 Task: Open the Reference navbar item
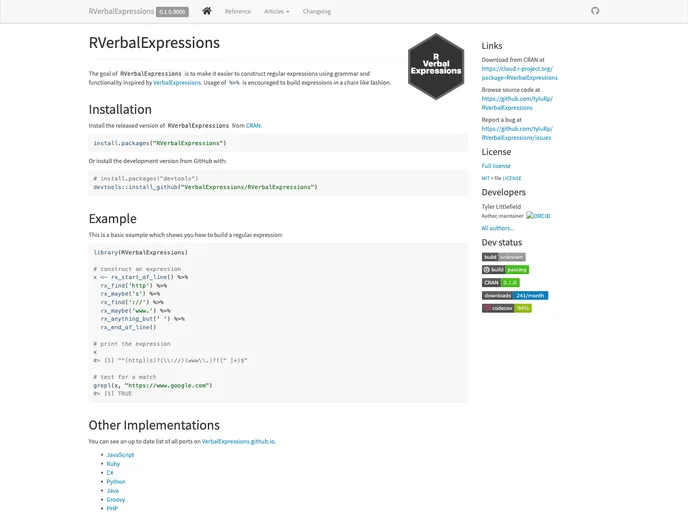[238, 11]
